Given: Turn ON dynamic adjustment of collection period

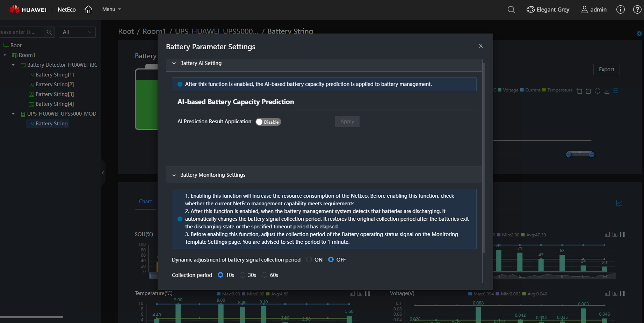Looking at the screenshot, I should (309, 259).
